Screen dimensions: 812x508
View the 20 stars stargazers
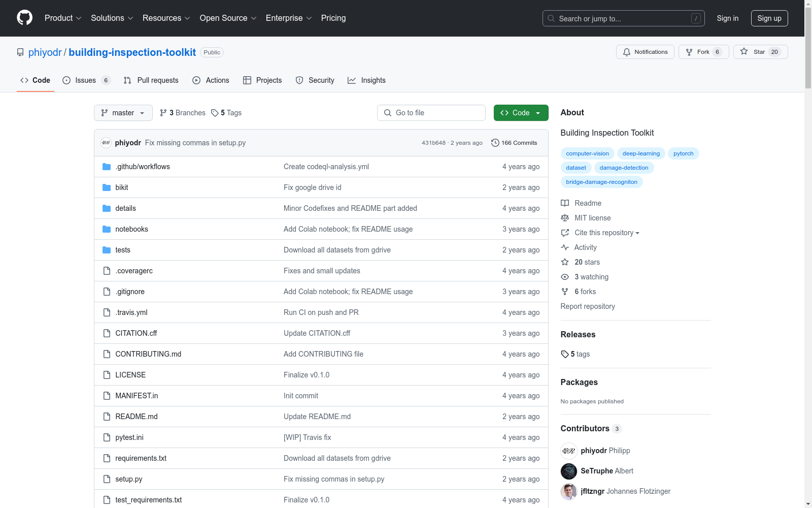(580, 262)
